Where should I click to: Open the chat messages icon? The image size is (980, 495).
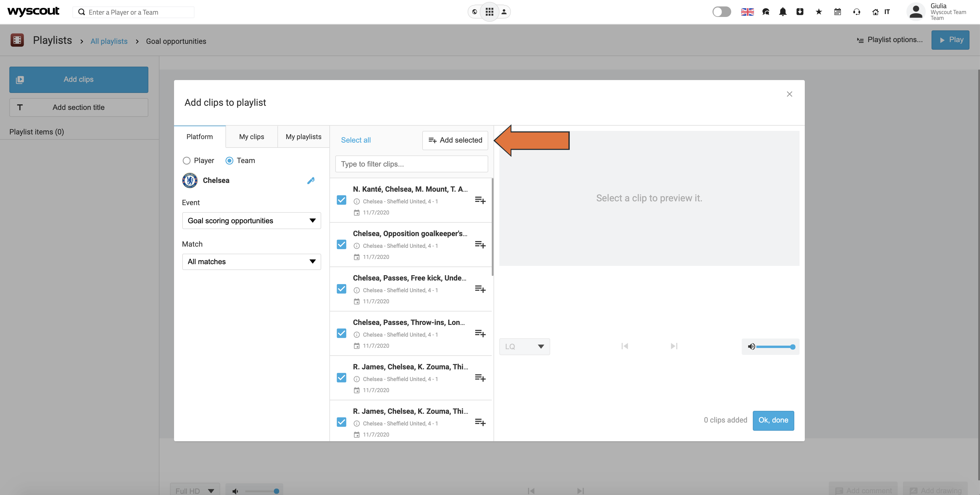pyautogui.click(x=765, y=12)
